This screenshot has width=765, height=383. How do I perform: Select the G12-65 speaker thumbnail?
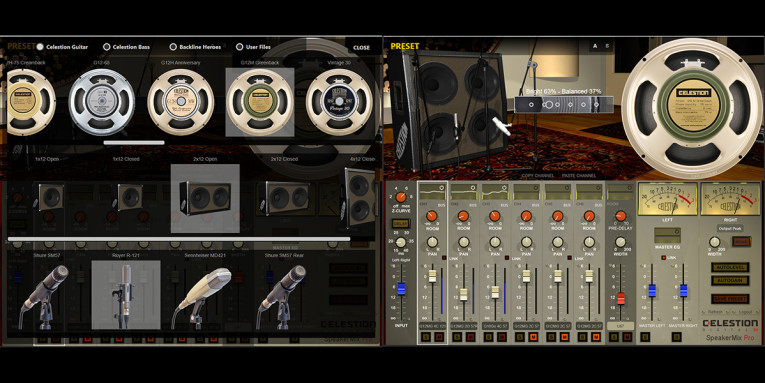(x=101, y=102)
